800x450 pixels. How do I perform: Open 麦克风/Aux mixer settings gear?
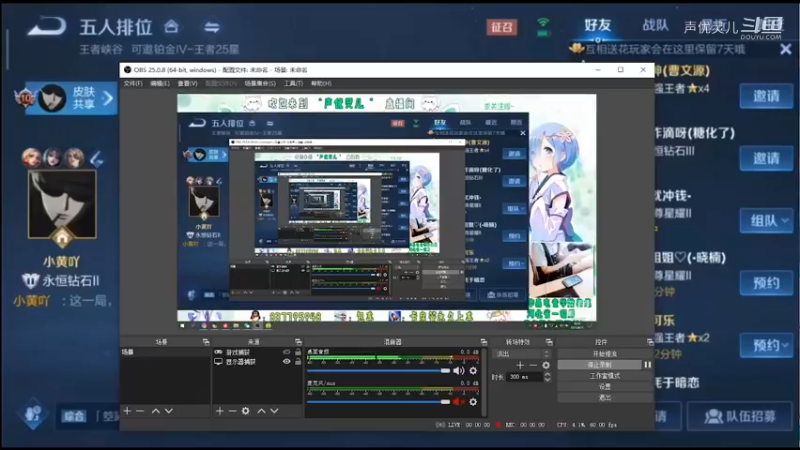[x=473, y=402]
